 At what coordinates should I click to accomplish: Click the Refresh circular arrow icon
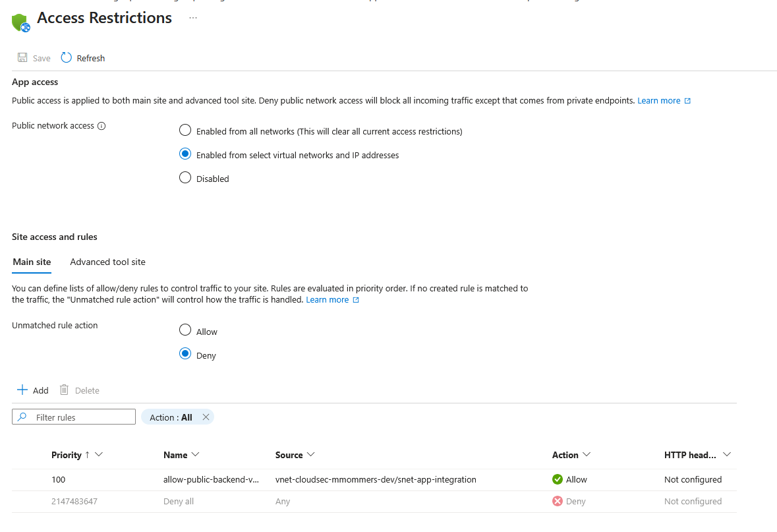coord(67,57)
